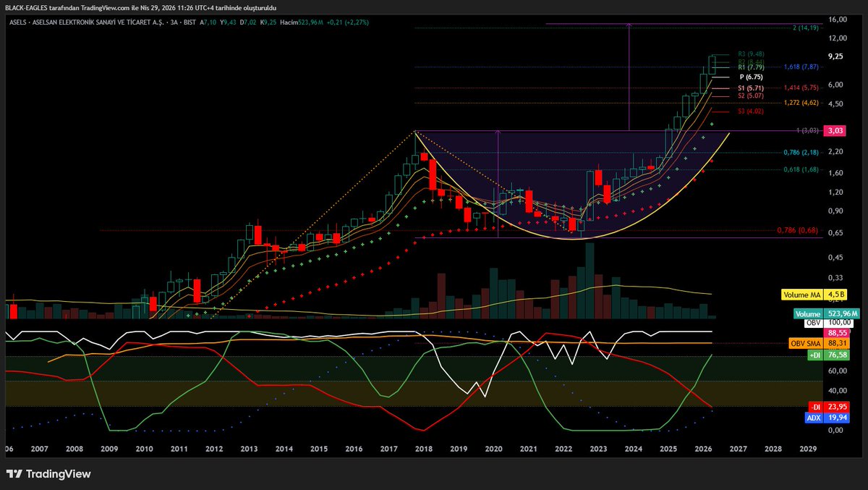
Task: Select the red -DI indicator label
Action: pos(814,407)
